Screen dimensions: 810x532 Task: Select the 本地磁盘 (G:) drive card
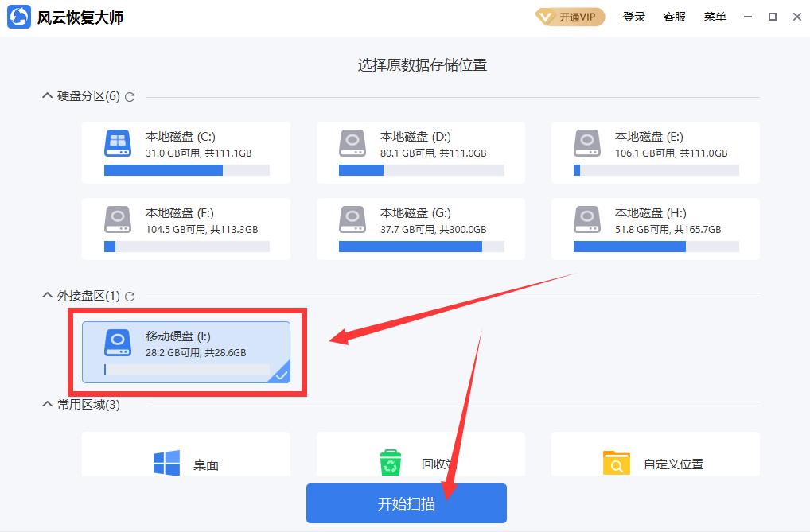point(420,228)
